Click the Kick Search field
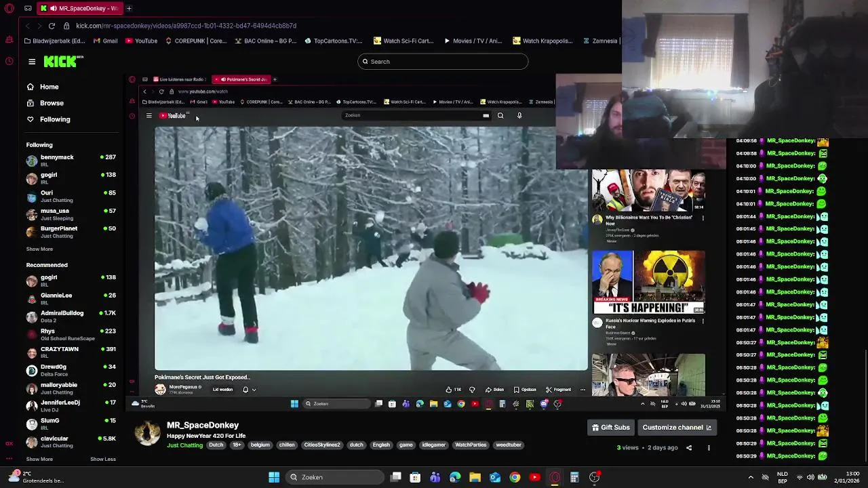This screenshot has width=868, height=488. coord(443,62)
